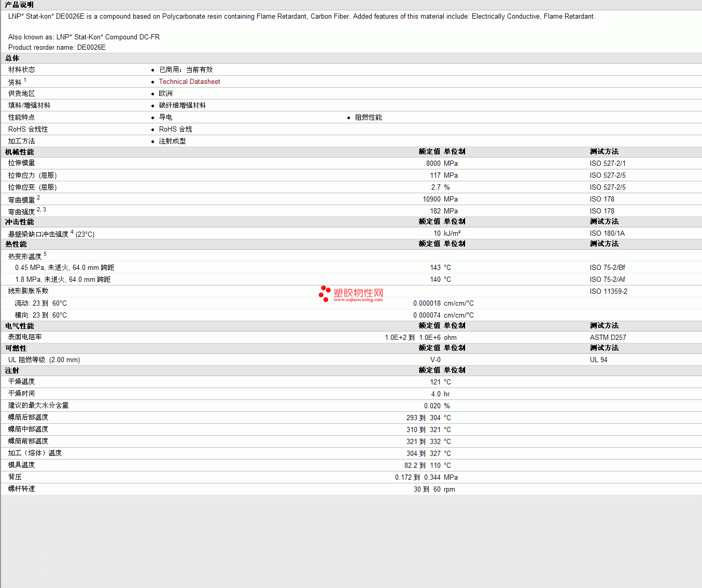Click the 'ISO 75-2/Af' test method

[x=608, y=279]
